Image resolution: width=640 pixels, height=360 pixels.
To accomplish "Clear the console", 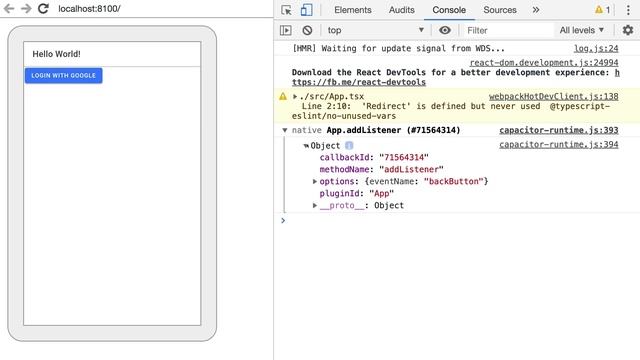I will pyautogui.click(x=307, y=30).
